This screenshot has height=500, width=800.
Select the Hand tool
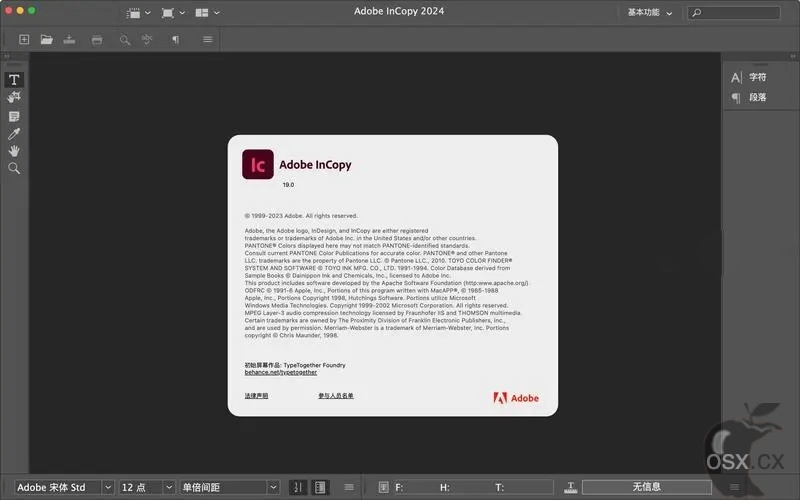coord(14,151)
